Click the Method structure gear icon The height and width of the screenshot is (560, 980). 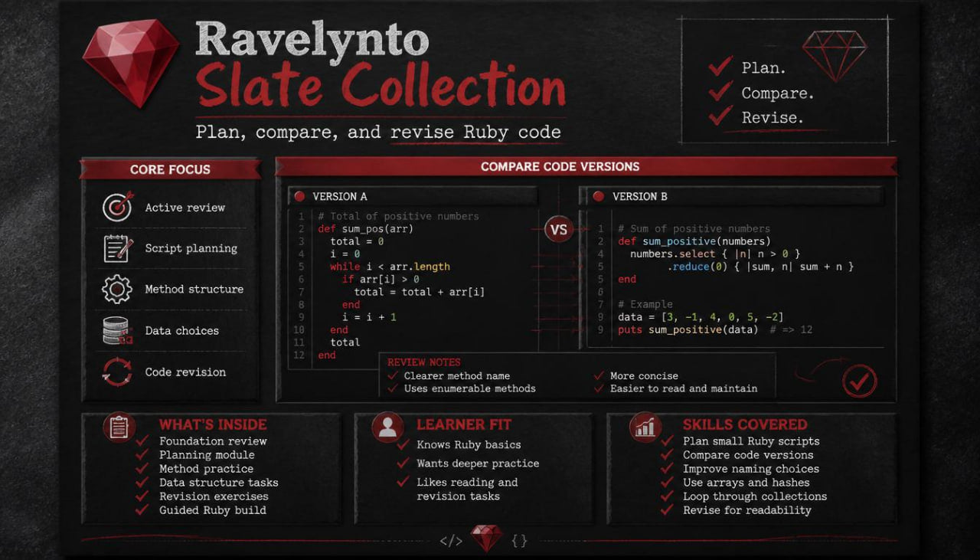(x=117, y=290)
